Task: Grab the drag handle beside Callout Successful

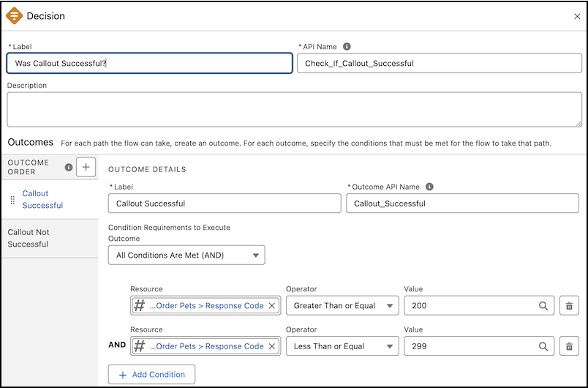Action: [12, 200]
